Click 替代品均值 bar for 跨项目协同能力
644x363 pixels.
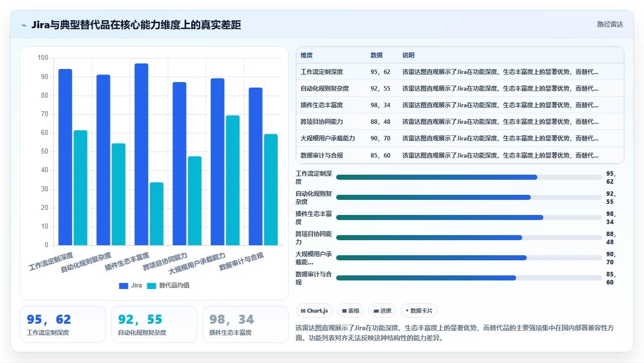(195, 201)
